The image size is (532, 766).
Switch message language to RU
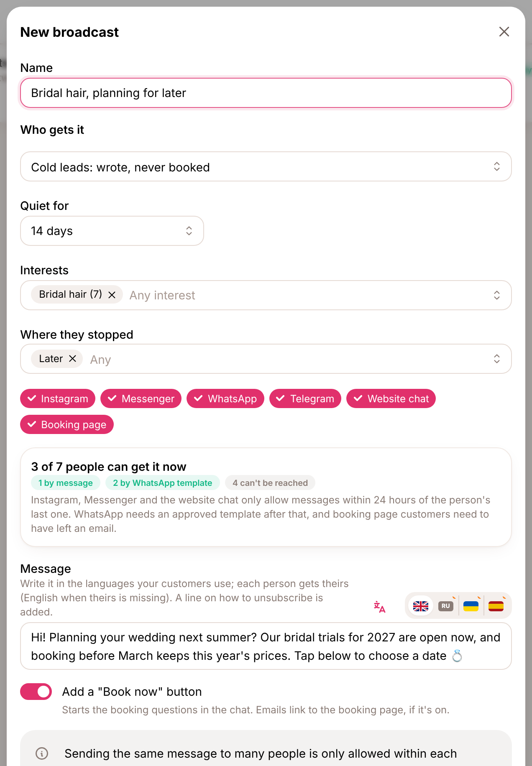pyautogui.click(x=446, y=606)
